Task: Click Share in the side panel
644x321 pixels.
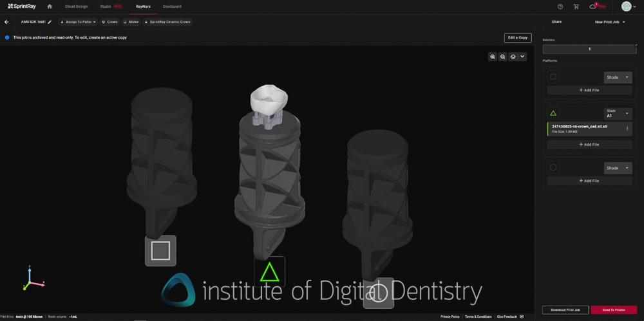Action: (x=556, y=22)
